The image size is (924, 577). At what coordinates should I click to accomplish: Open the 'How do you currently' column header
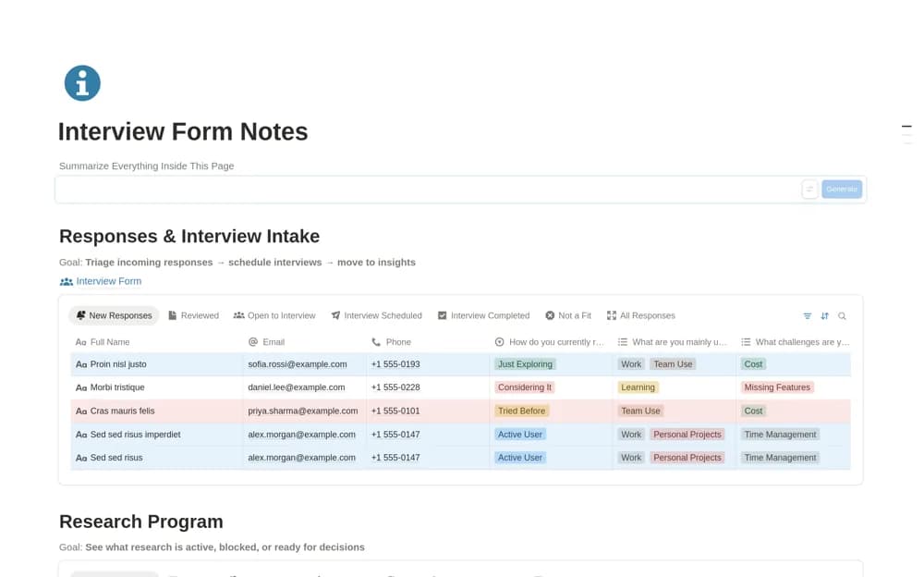[x=551, y=341]
